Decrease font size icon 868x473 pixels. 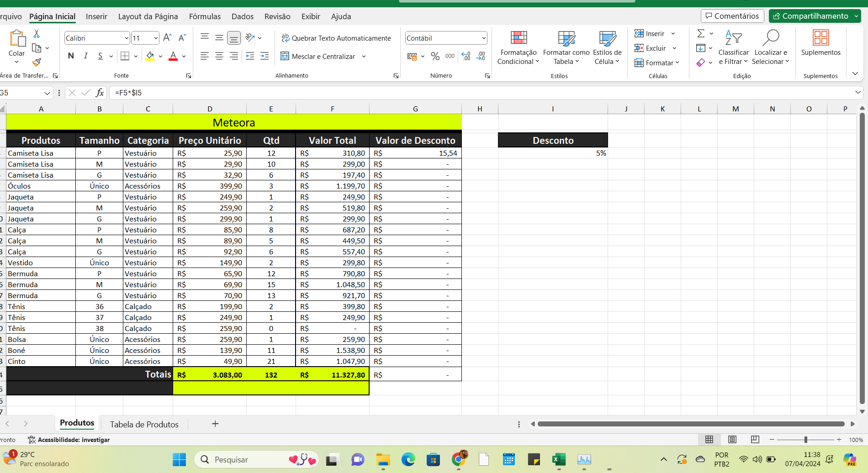tap(182, 37)
